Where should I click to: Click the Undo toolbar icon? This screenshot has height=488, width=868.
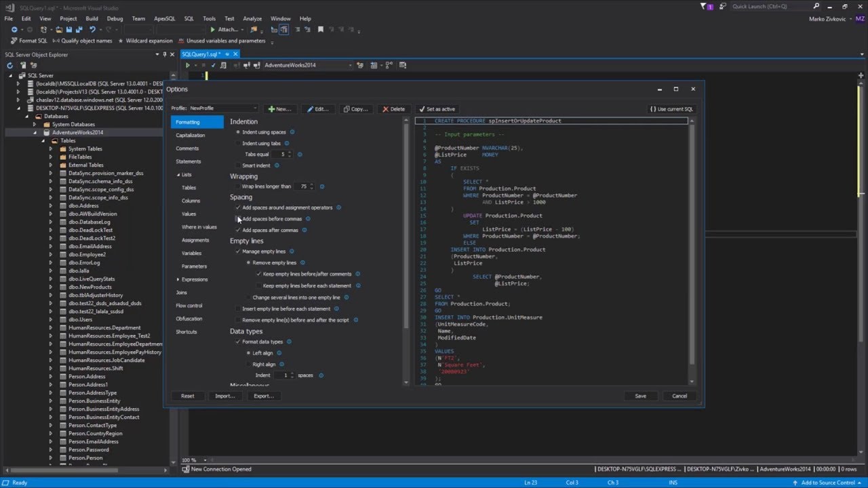(92, 30)
